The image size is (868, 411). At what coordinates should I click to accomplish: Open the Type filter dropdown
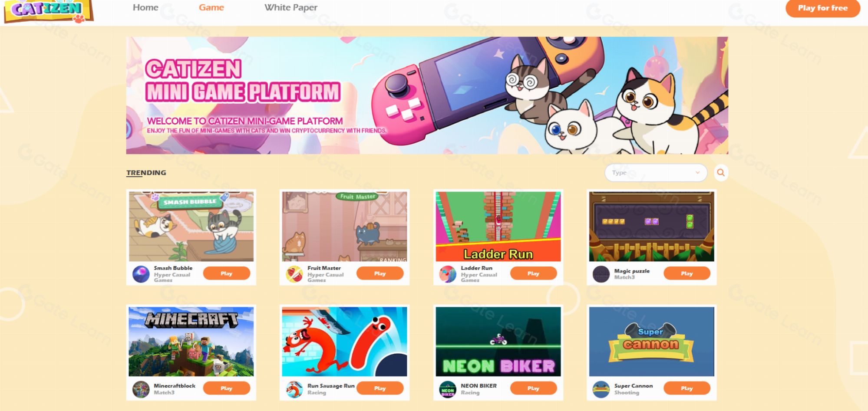click(x=656, y=173)
